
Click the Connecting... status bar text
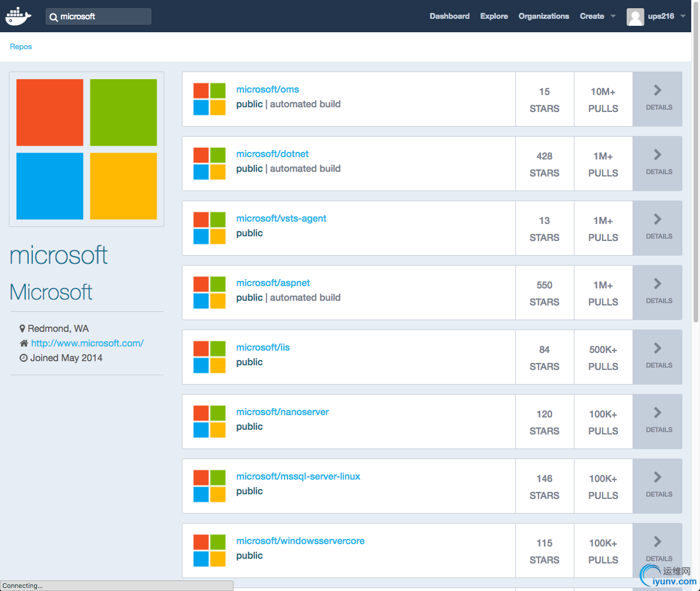coord(22,586)
